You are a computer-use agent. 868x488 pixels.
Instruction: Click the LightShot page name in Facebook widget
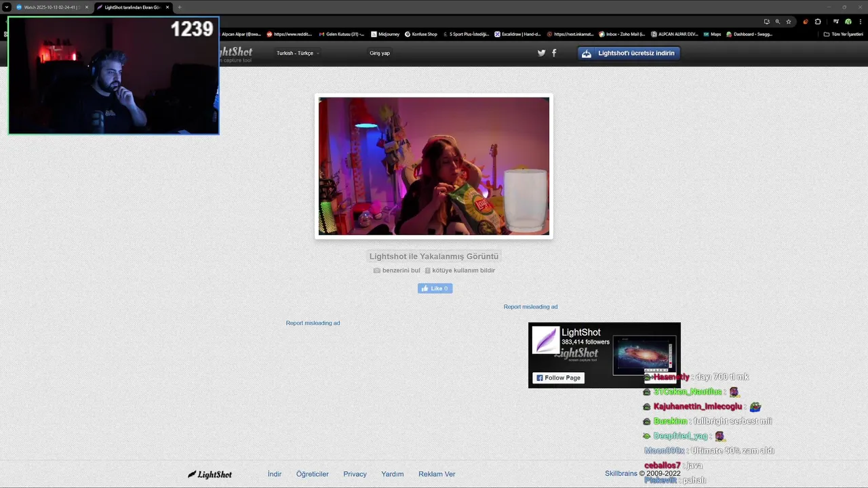(x=580, y=332)
